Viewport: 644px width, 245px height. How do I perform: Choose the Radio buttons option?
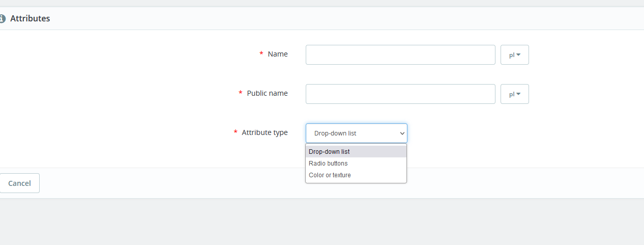tap(356, 164)
